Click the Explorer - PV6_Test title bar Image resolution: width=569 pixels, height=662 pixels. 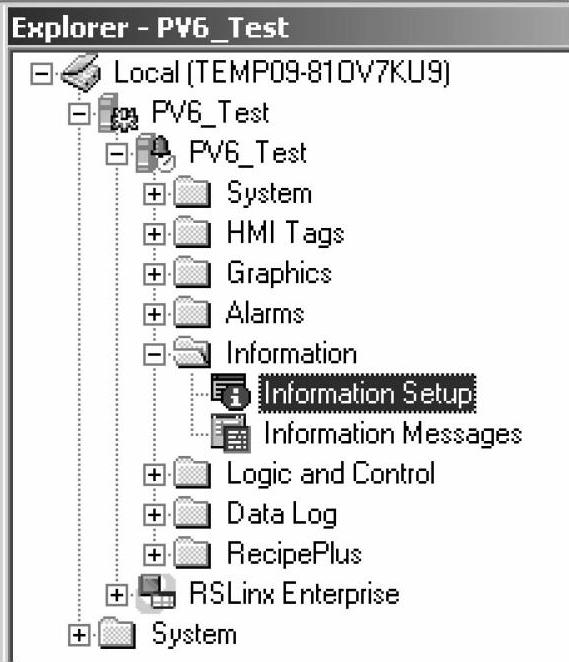289,28
